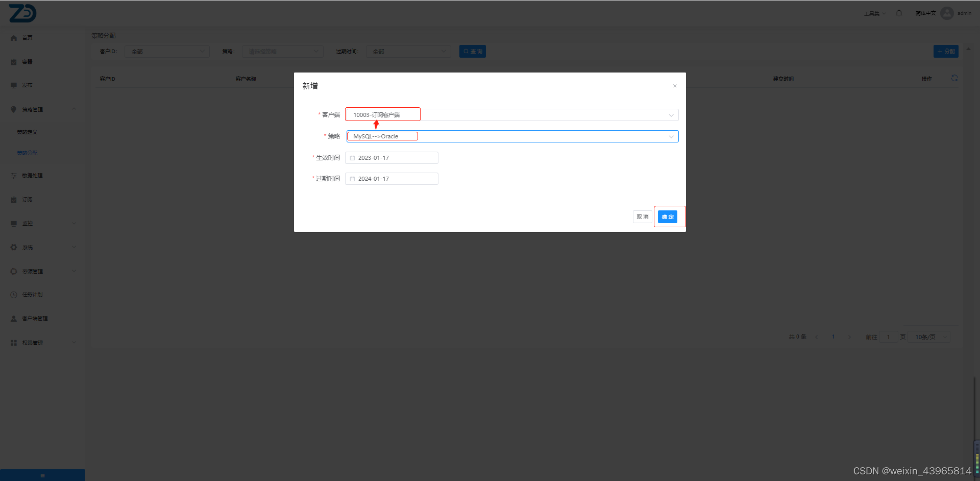The width and height of the screenshot is (980, 481).
Task: Click the 订阅 clipboard icon in sidebar
Action: click(x=14, y=200)
